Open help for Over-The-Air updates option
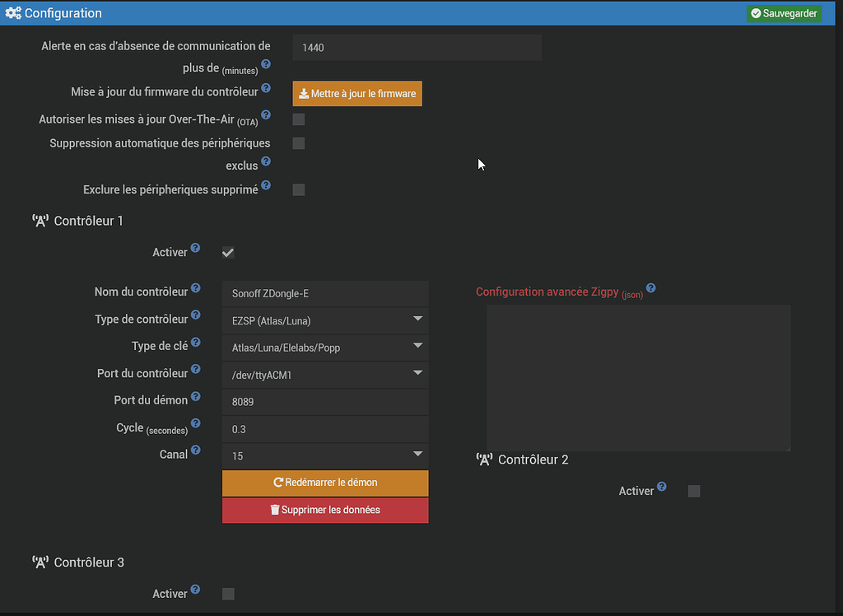The width and height of the screenshot is (843, 616). pyautogui.click(x=265, y=115)
